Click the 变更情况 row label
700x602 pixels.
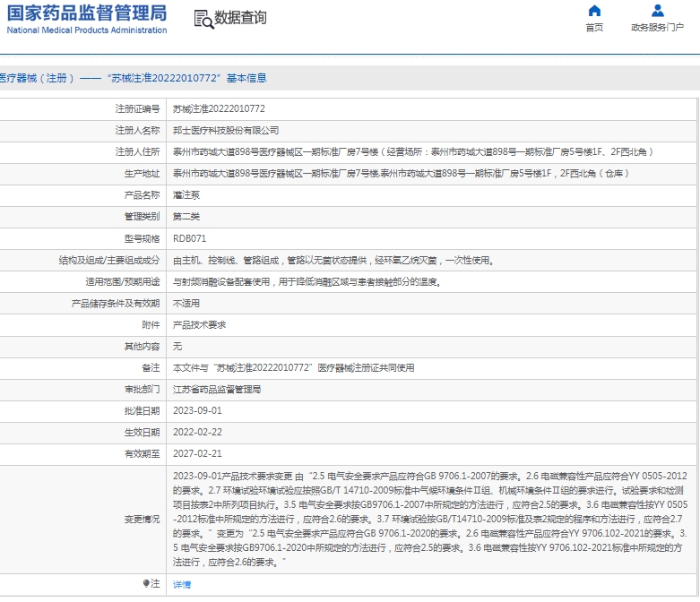coord(142,520)
